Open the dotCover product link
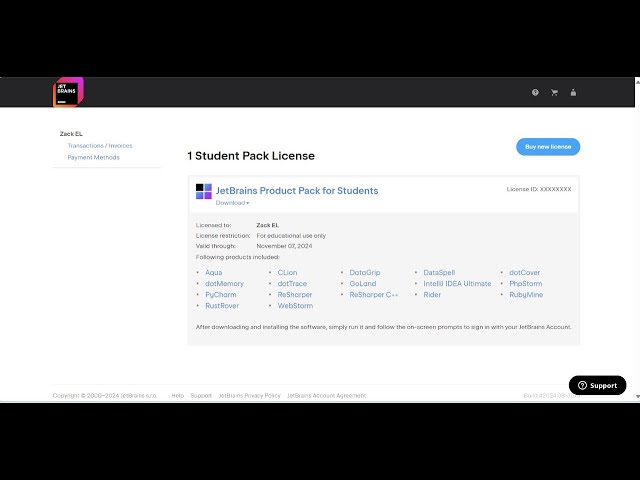The height and width of the screenshot is (480, 640). pyautogui.click(x=524, y=273)
